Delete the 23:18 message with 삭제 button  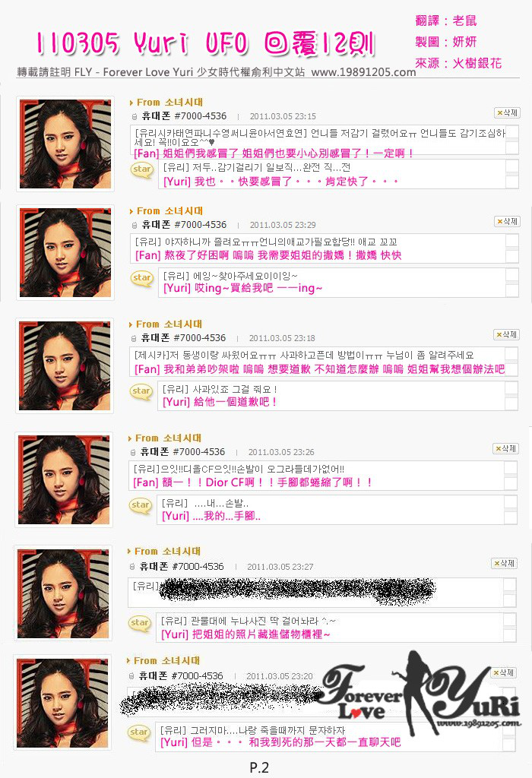coord(507,334)
